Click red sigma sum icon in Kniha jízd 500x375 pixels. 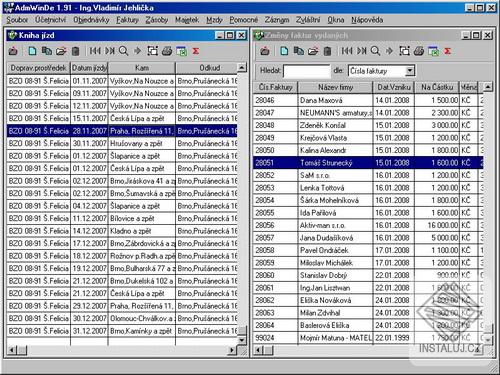pyautogui.click(x=196, y=51)
